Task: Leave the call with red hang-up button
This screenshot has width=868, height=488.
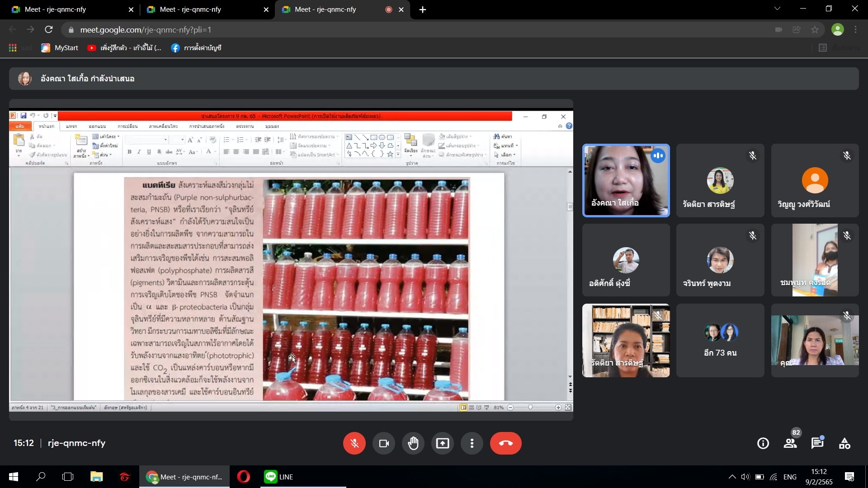Action: pyautogui.click(x=505, y=443)
